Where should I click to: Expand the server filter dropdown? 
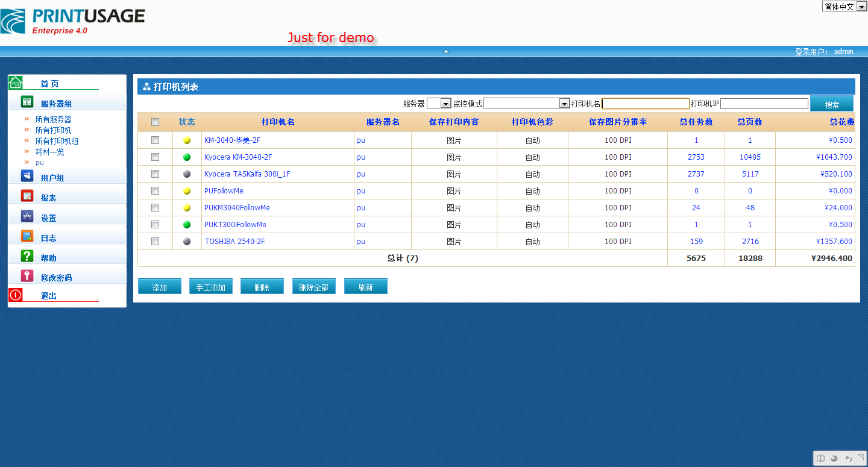click(x=445, y=104)
